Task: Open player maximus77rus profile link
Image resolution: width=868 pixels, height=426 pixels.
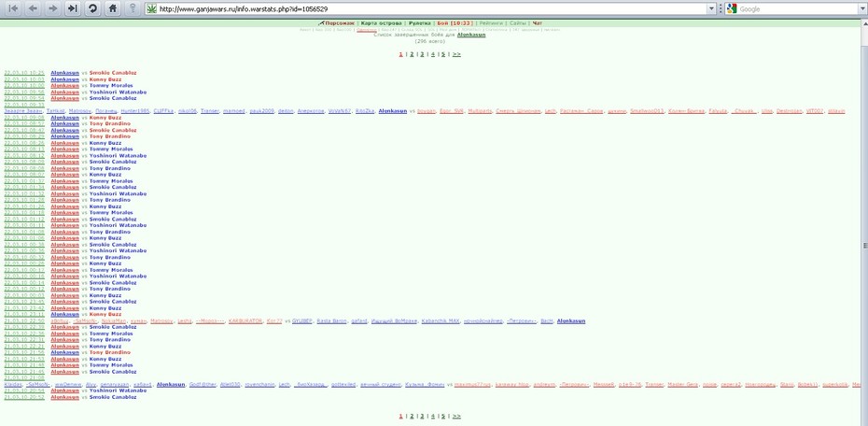Action: point(472,385)
